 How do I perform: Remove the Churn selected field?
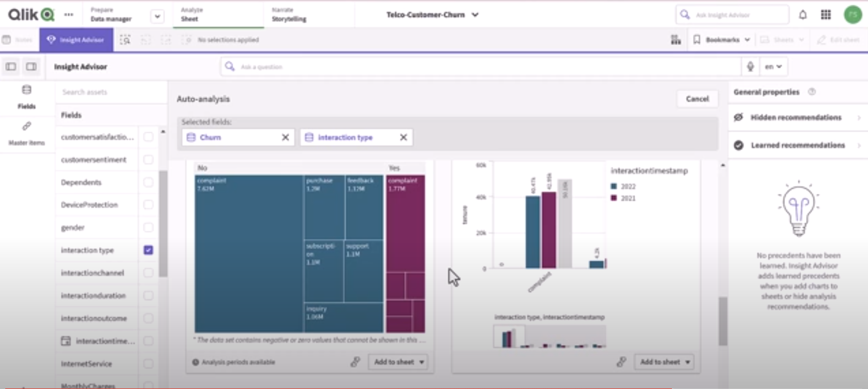pos(285,138)
